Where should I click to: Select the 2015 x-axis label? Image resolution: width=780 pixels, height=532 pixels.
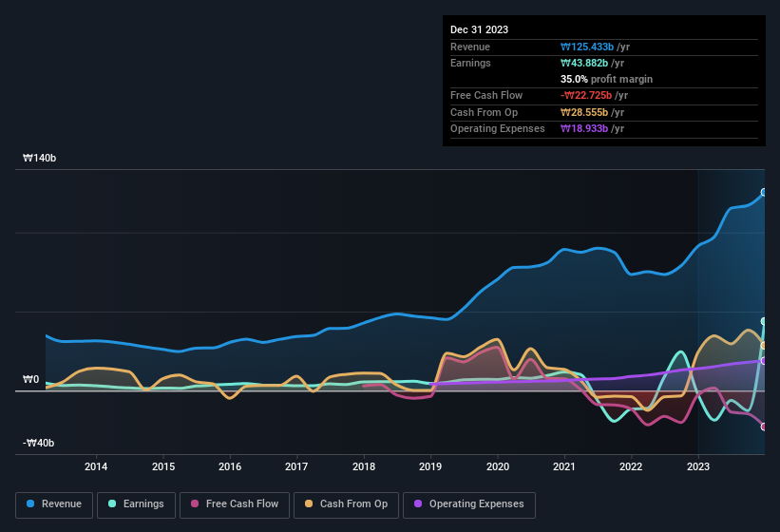pyautogui.click(x=163, y=466)
